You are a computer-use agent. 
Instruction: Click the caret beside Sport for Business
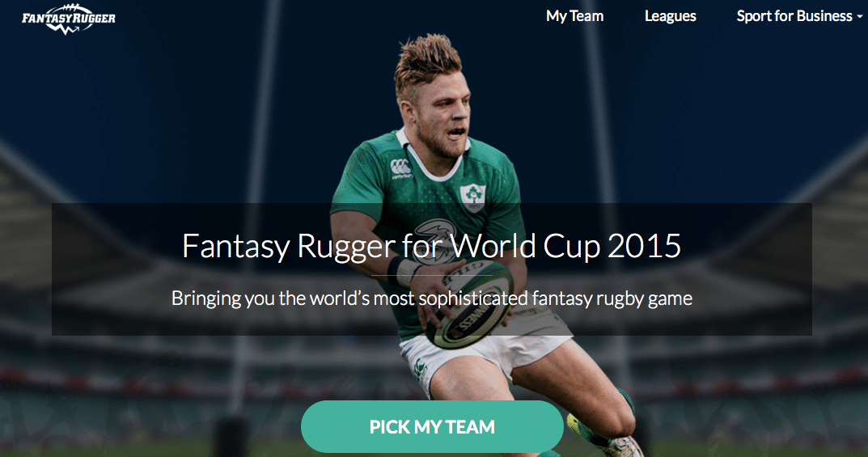coord(860,17)
